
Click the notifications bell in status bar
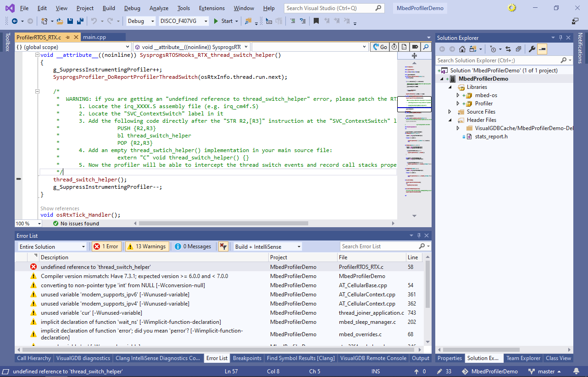(x=576, y=372)
